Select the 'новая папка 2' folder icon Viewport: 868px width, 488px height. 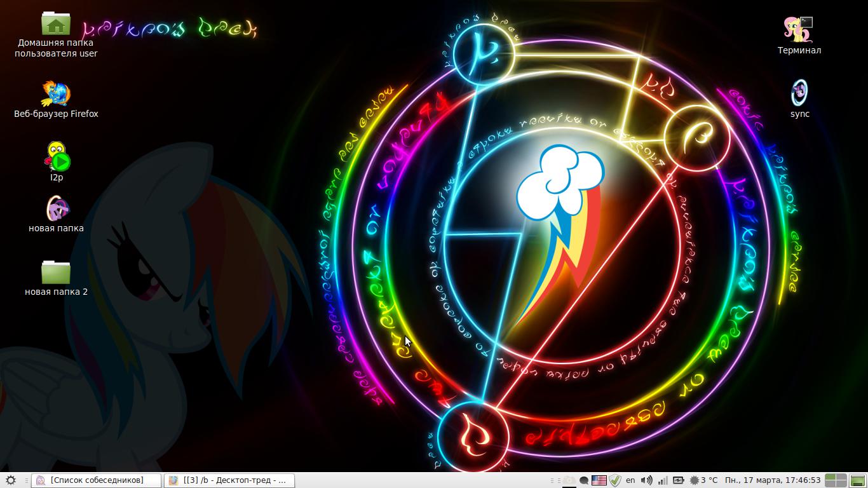[x=56, y=272]
